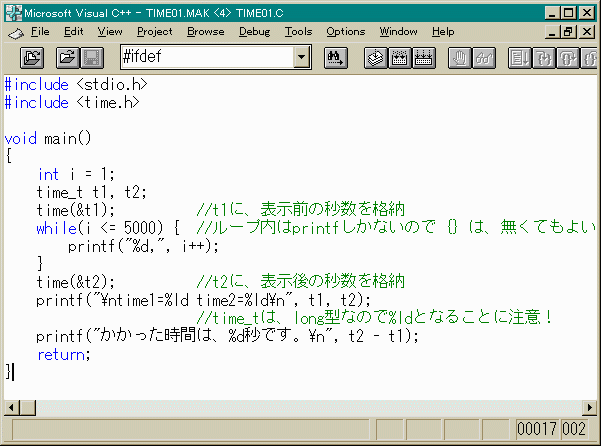Click the column 002 status field
The image size is (601, 446).
(x=574, y=429)
